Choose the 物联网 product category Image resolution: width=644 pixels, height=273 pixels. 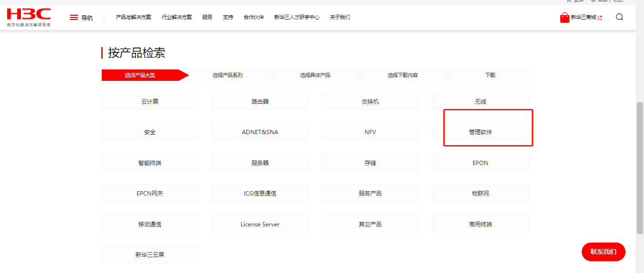(x=480, y=193)
